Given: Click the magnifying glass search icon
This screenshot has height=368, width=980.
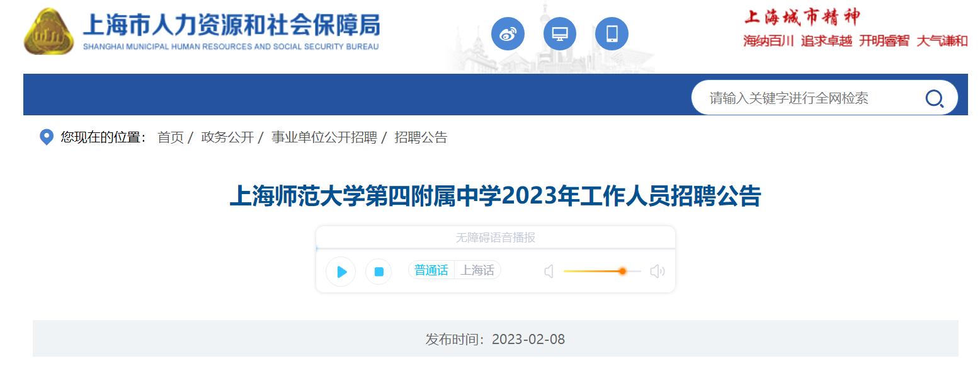Looking at the screenshot, I should 933,98.
